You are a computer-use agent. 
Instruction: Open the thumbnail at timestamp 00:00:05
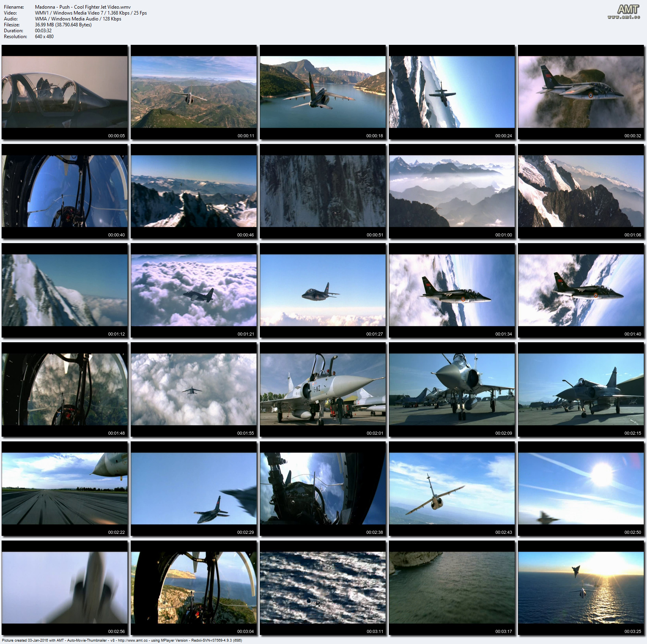65,92
